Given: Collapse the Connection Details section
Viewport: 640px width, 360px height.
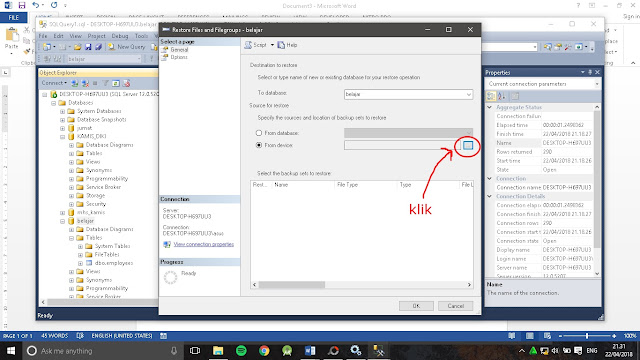Looking at the screenshot, I should coord(489,196).
